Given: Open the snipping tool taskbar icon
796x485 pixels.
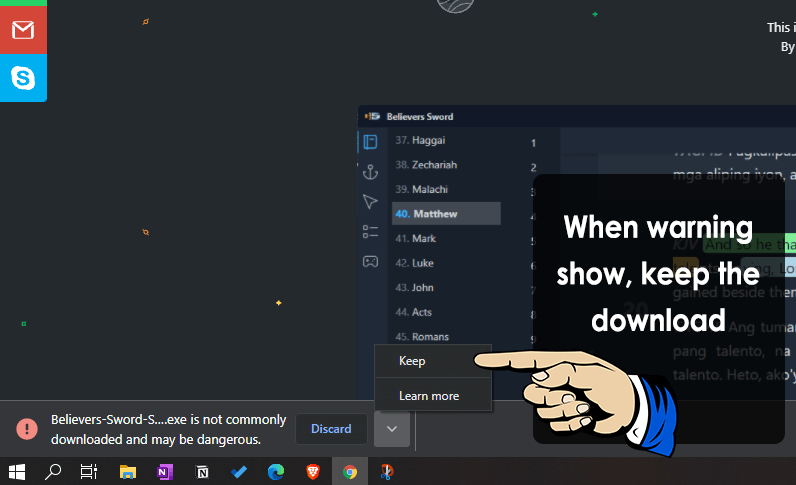Looking at the screenshot, I should 387,472.
